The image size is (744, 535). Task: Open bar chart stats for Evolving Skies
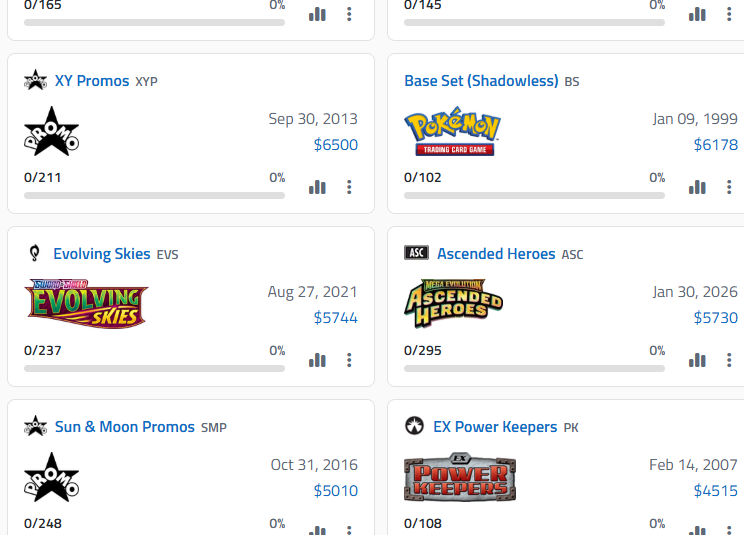317,360
